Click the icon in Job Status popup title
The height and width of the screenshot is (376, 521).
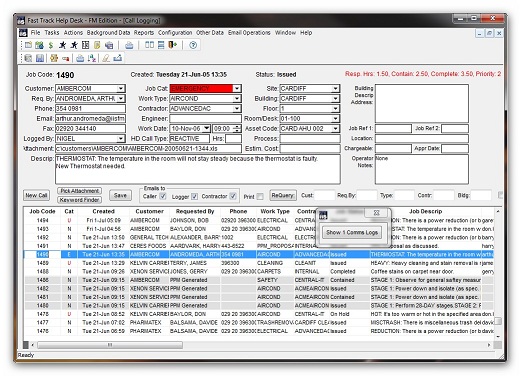(323, 215)
